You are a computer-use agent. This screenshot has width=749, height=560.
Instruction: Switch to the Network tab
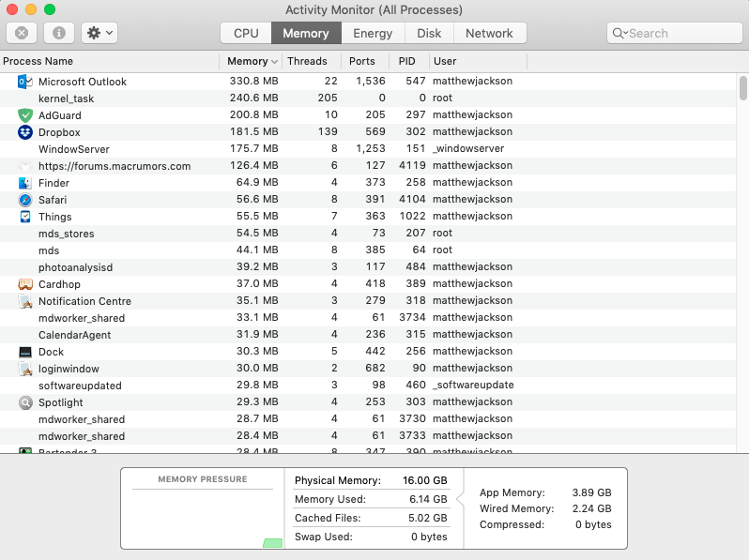pos(490,33)
